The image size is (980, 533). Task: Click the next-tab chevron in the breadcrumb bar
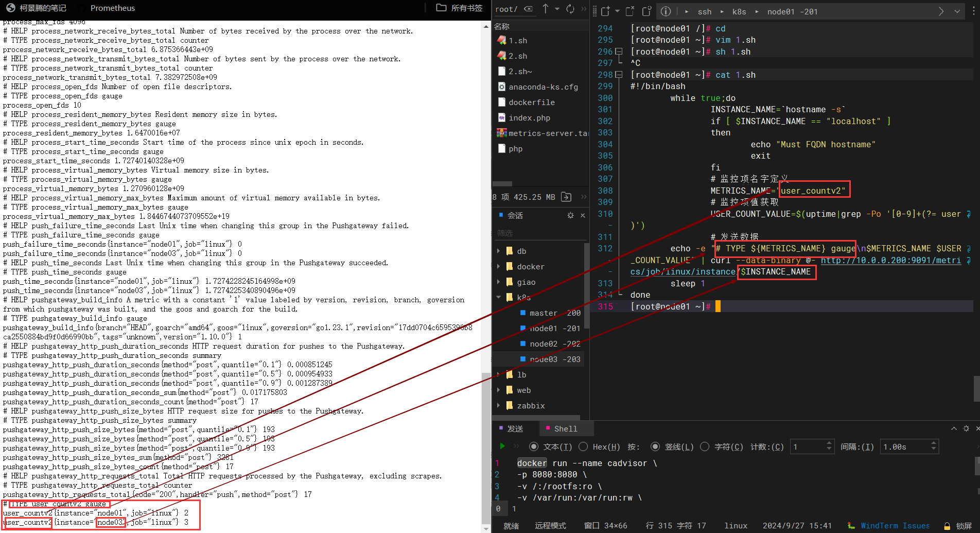(941, 11)
